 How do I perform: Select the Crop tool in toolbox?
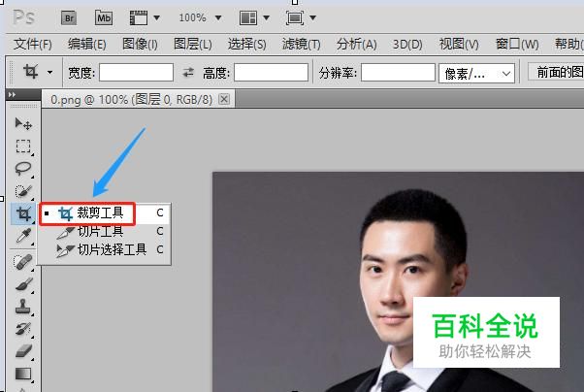pos(23,213)
